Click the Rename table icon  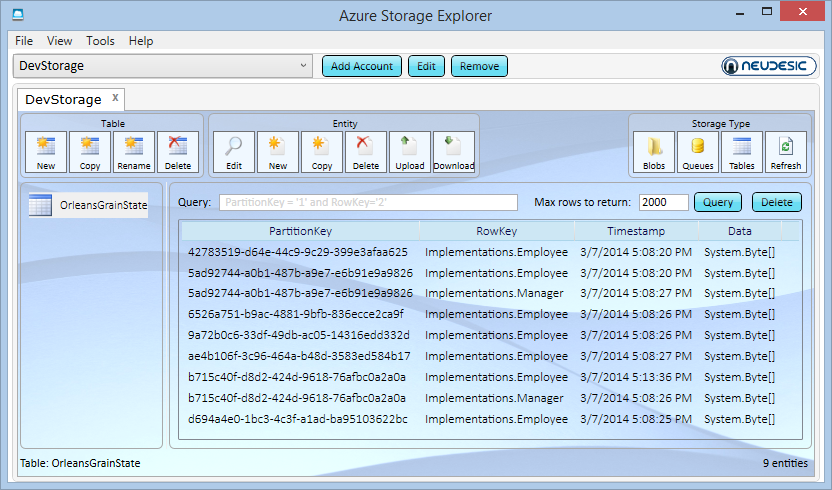134,152
